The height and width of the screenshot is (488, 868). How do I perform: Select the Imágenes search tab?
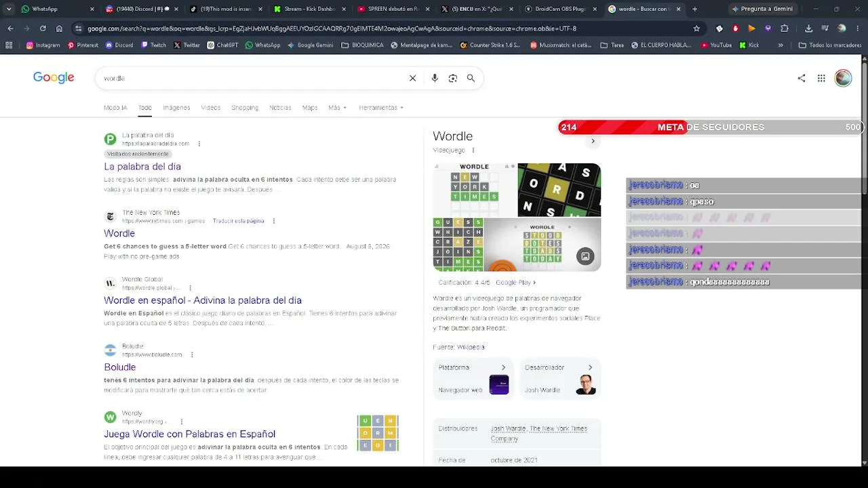click(176, 108)
